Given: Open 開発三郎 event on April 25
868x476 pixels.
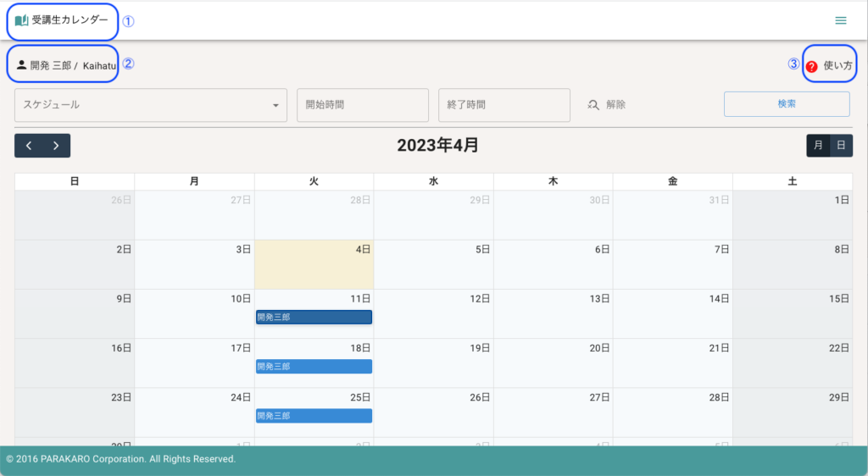Looking at the screenshot, I should coord(314,416).
